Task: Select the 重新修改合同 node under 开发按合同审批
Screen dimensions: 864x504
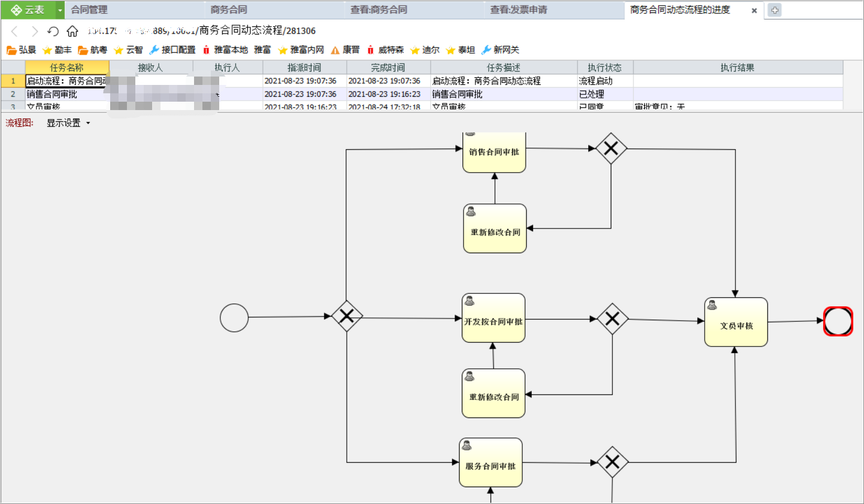Action: tap(494, 393)
